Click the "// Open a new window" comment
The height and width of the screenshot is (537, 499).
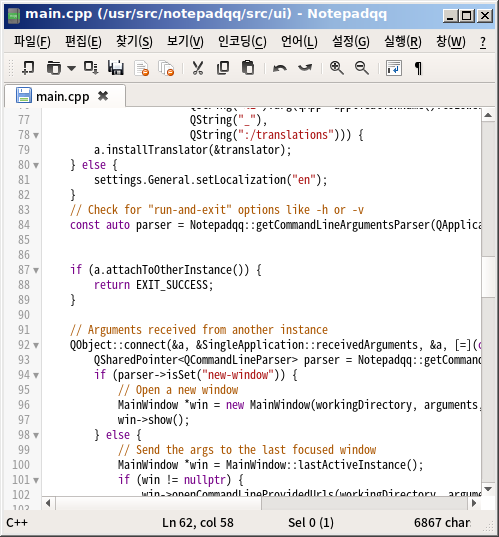point(178,390)
